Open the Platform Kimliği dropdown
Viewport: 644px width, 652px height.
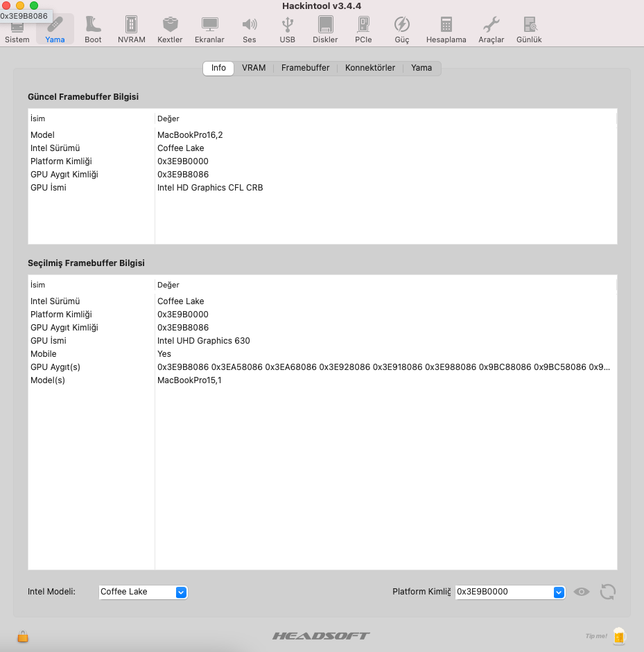510,592
